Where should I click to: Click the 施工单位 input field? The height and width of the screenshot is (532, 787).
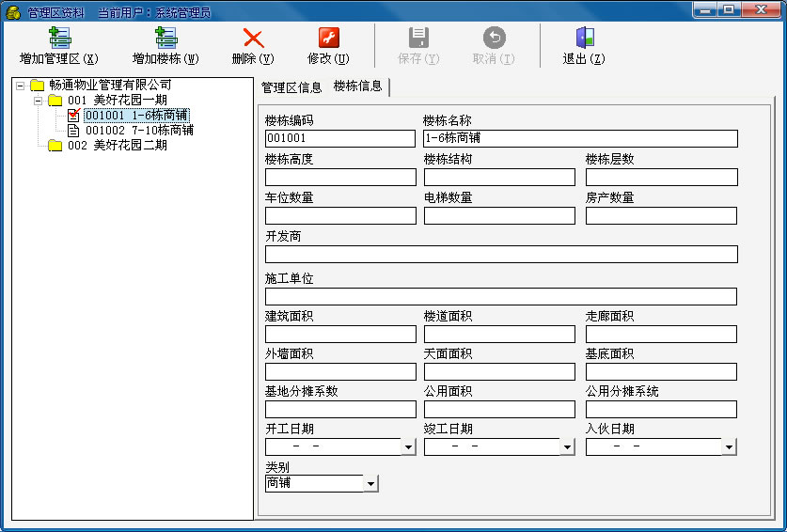click(501, 296)
